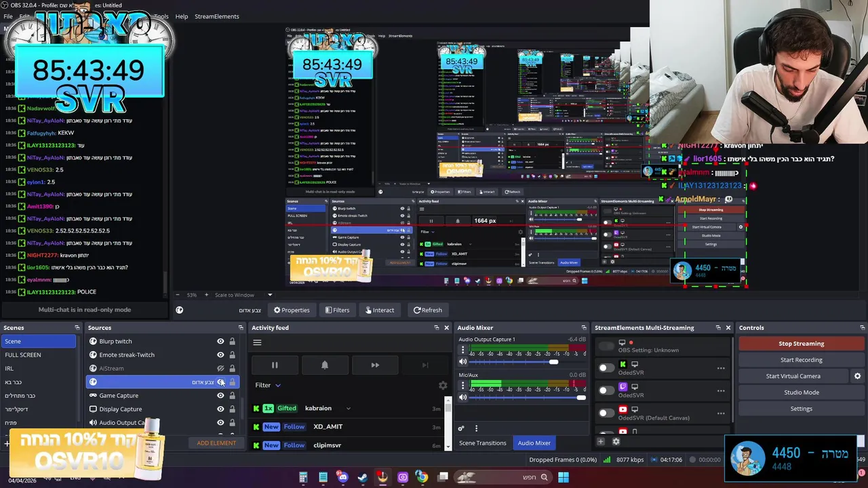Click the Interact button
The height and width of the screenshot is (488, 868).
[380, 310]
